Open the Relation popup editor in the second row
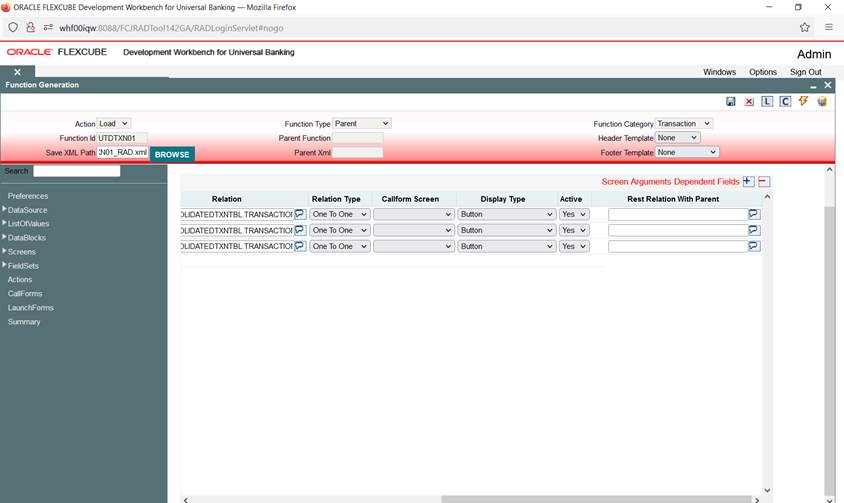844x503 pixels. tap(300, 230)
